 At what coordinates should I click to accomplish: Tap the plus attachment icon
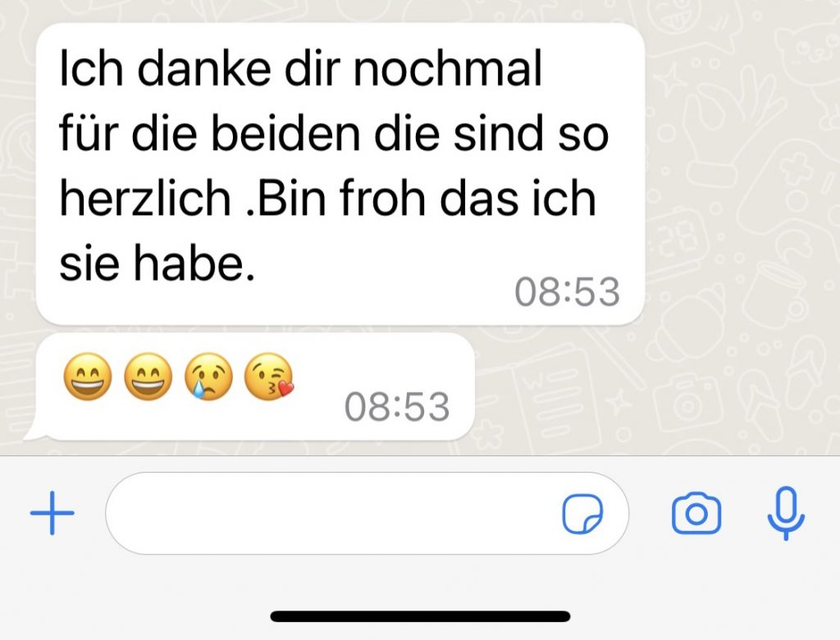[52, 513]
